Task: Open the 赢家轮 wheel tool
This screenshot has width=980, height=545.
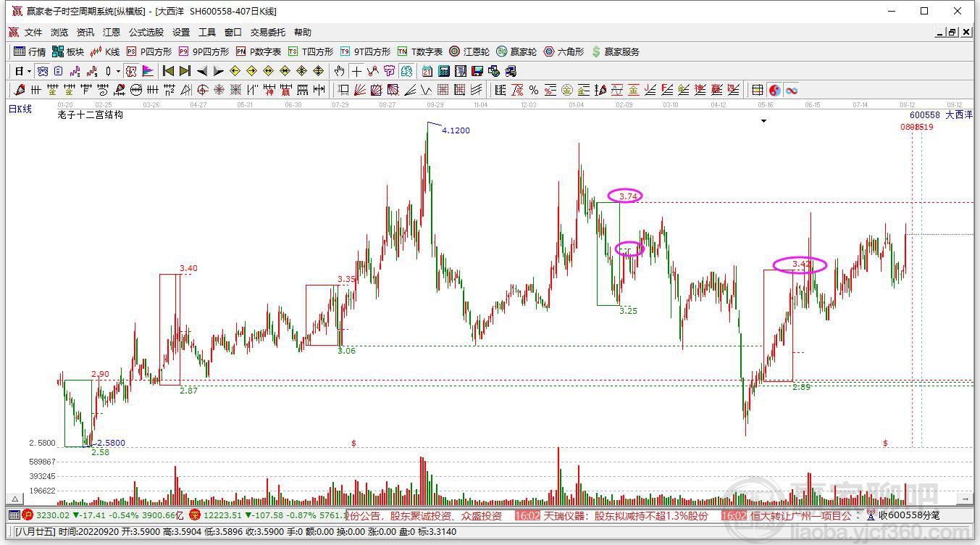Action: pyautogui.click(x=516, y=51)
